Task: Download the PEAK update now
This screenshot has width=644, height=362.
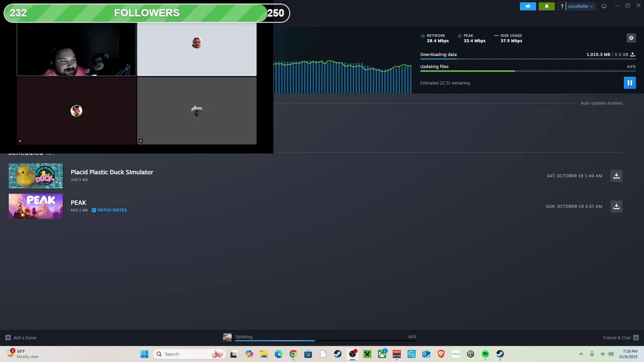Action: (x=616, y=206)
